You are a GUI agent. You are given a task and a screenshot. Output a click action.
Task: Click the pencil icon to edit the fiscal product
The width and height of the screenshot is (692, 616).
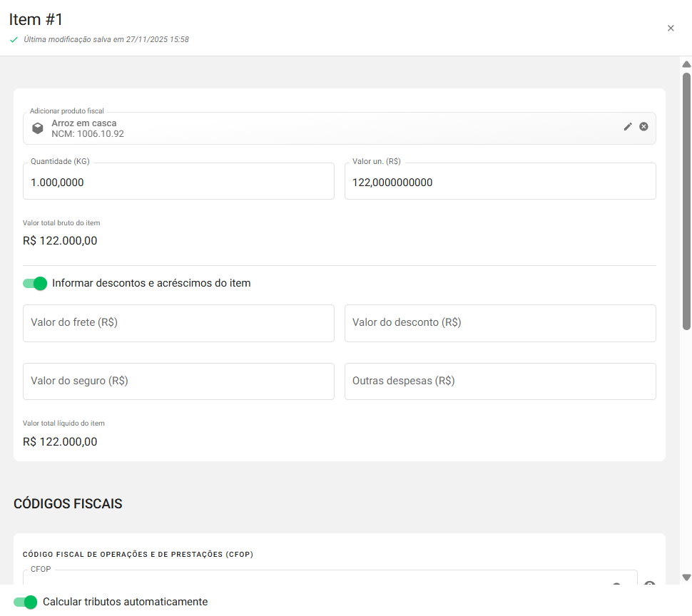pyautogui.click(x=628, y=127)
